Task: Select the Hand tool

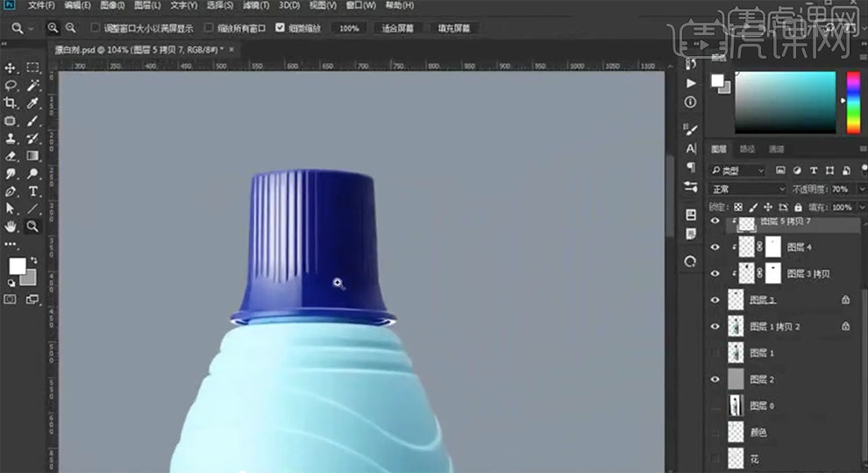Action: click(11, 226)
